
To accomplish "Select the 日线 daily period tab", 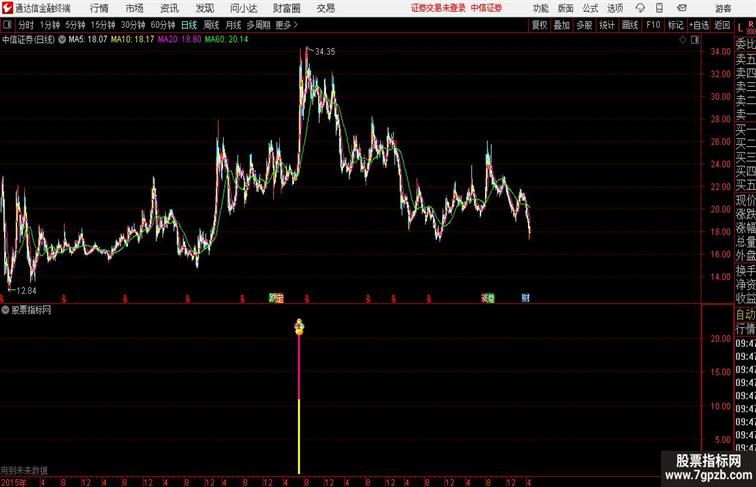I will [x=189, y=25].
